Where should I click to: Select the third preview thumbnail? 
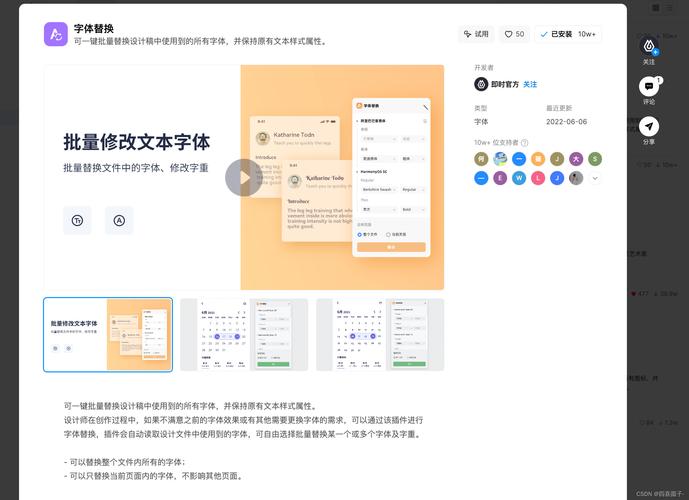pos(379,334)
